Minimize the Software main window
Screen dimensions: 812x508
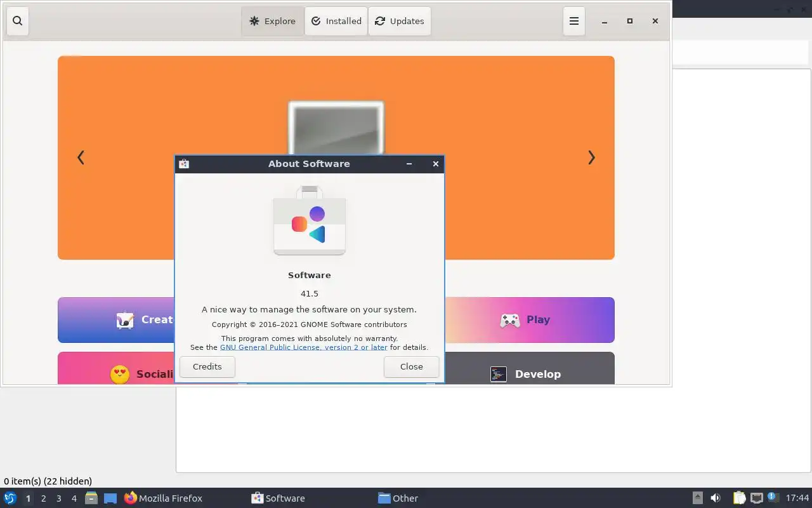pyautogui.click(x=605, y=21)
